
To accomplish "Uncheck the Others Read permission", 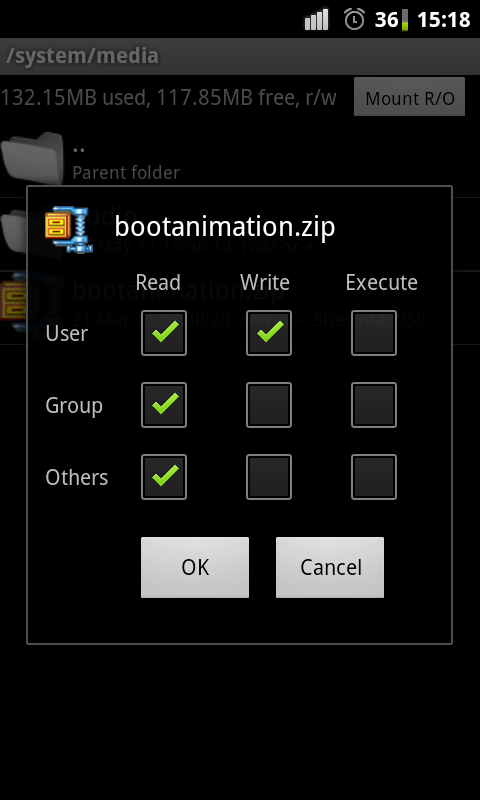I will click(164, 477).
